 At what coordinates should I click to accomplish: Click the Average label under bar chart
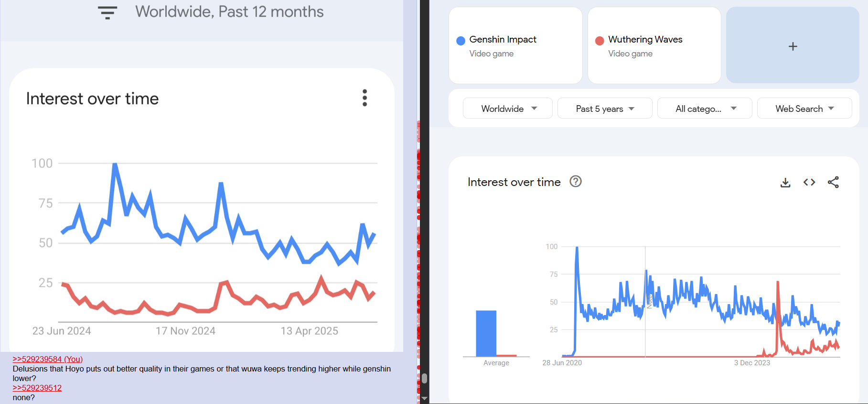(496, 363)
